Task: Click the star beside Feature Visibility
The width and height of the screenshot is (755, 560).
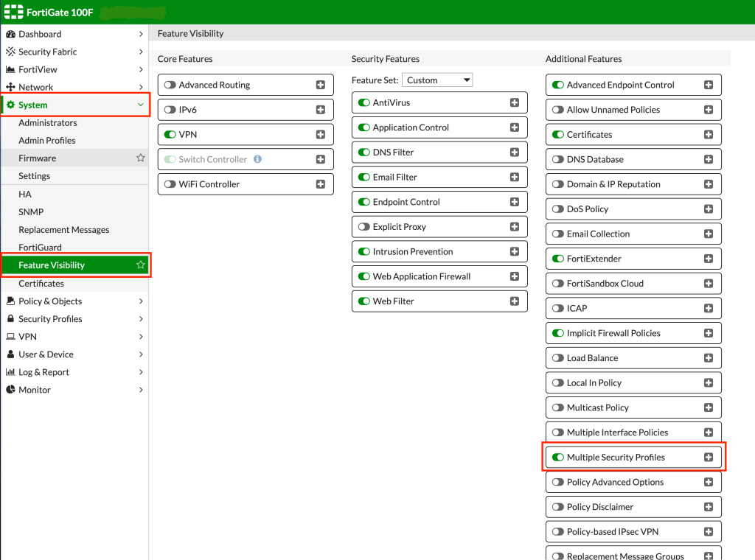Action: 139,265
